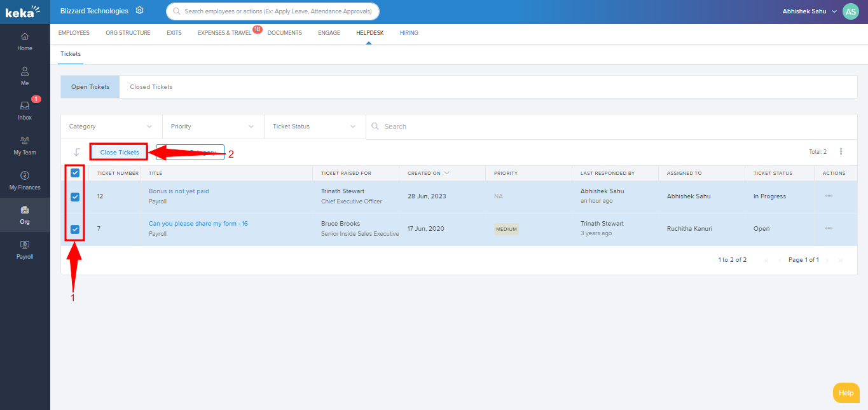The image size is (868, 410).
Task: Open My Finances sidebar icon
Action: coord(25,180)
